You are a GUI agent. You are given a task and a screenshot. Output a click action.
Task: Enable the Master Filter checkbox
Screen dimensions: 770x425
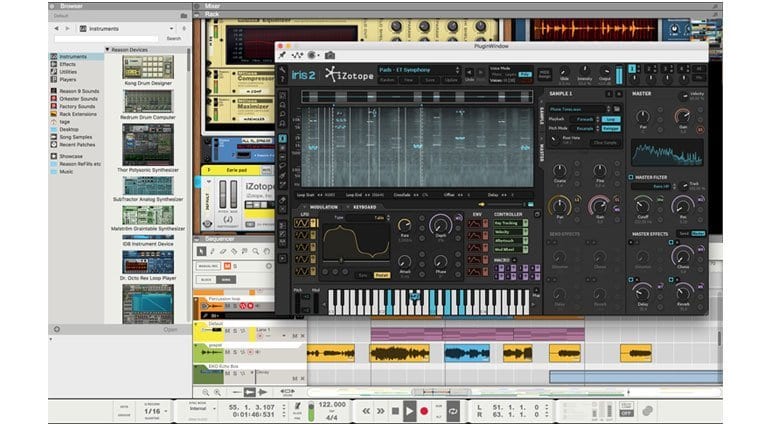pyautogui.click(x=631, y=177)
